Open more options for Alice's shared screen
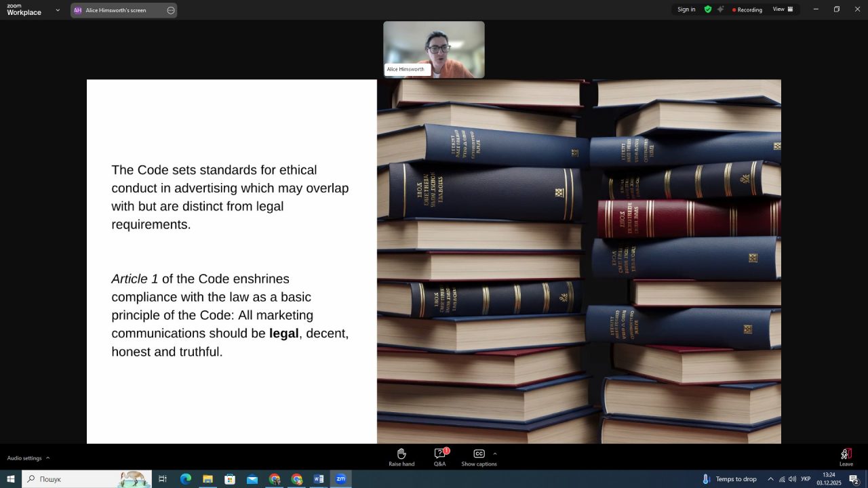This screenshot has height=488, width=868. (171, 10)
